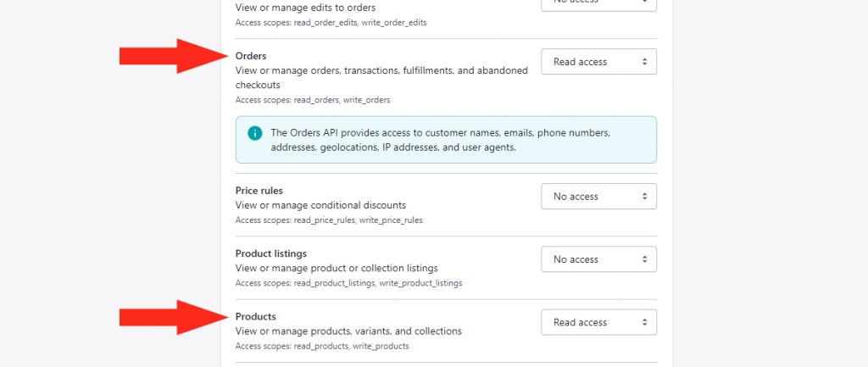This screenshot has width=868, height=367.
Task: Open the Products access level dropdown
Action: pyautogui.click(x=599, y=322)
